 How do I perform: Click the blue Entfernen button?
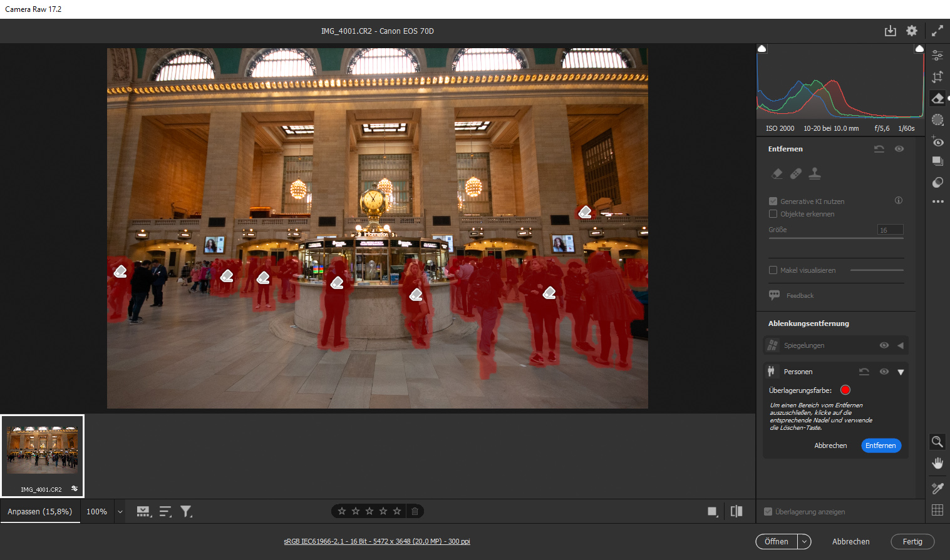[880, 445]
